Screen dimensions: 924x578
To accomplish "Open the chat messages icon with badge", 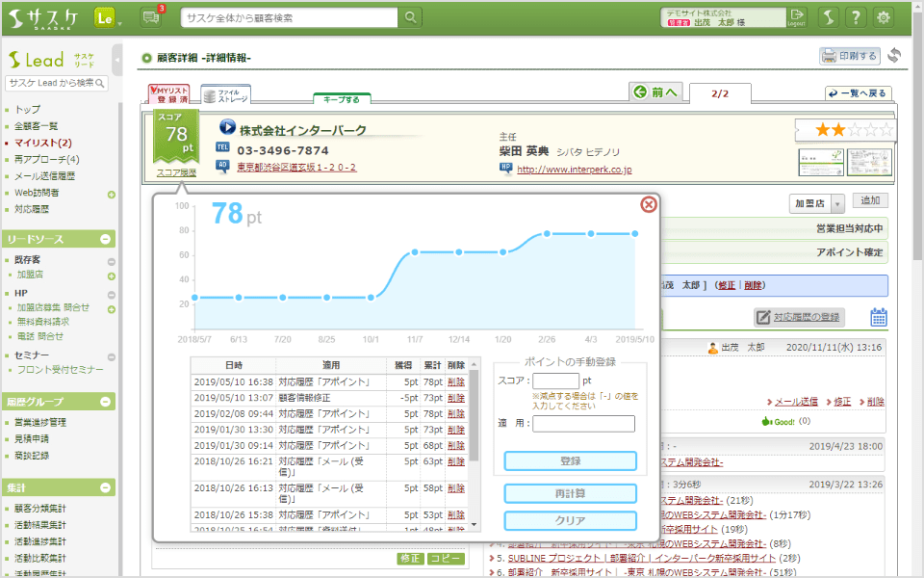I will (151, 17).
